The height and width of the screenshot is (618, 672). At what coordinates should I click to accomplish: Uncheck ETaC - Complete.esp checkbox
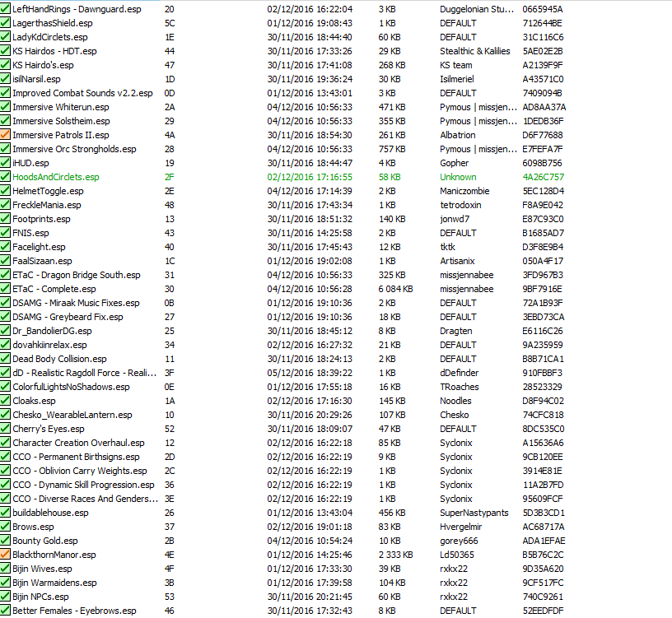click(x=5, y=289)
